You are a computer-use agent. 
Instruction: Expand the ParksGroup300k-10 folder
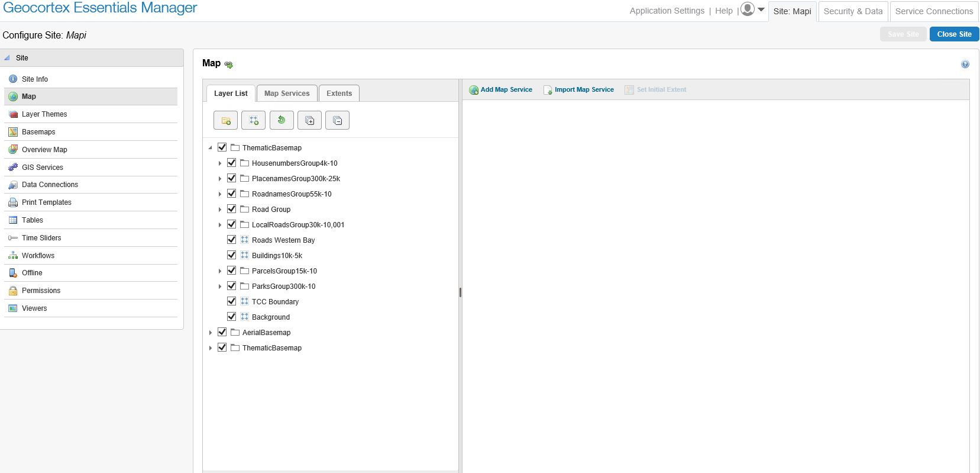click(x=220, y=287)
